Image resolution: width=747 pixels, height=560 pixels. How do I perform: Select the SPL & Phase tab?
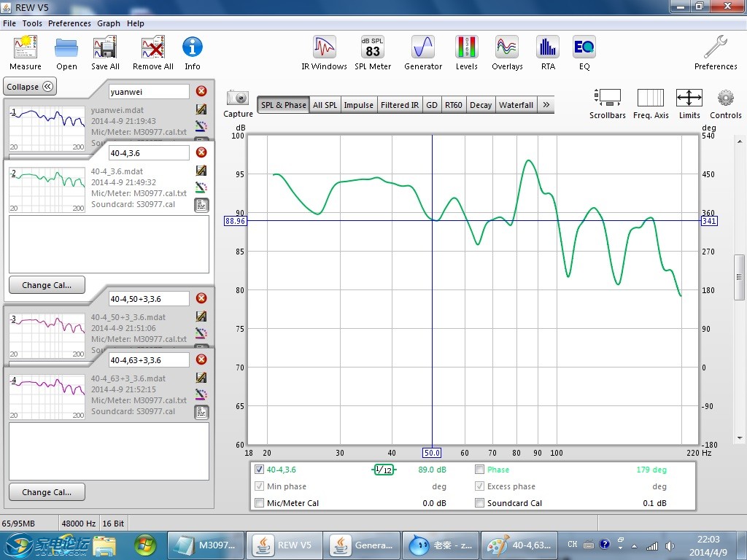pos(284,105)
